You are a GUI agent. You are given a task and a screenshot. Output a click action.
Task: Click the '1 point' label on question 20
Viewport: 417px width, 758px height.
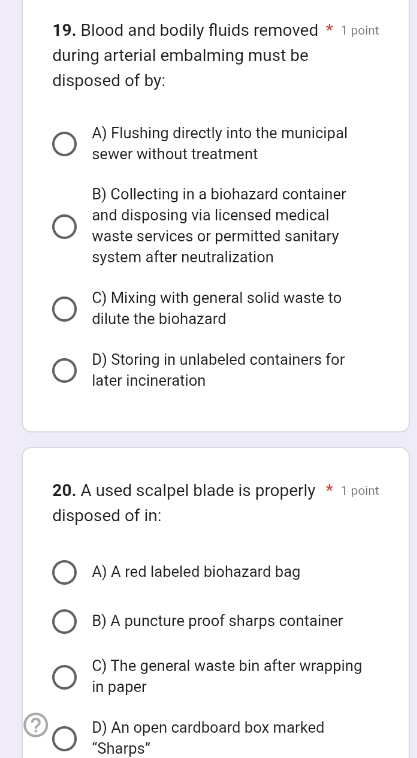click(360, 491)
